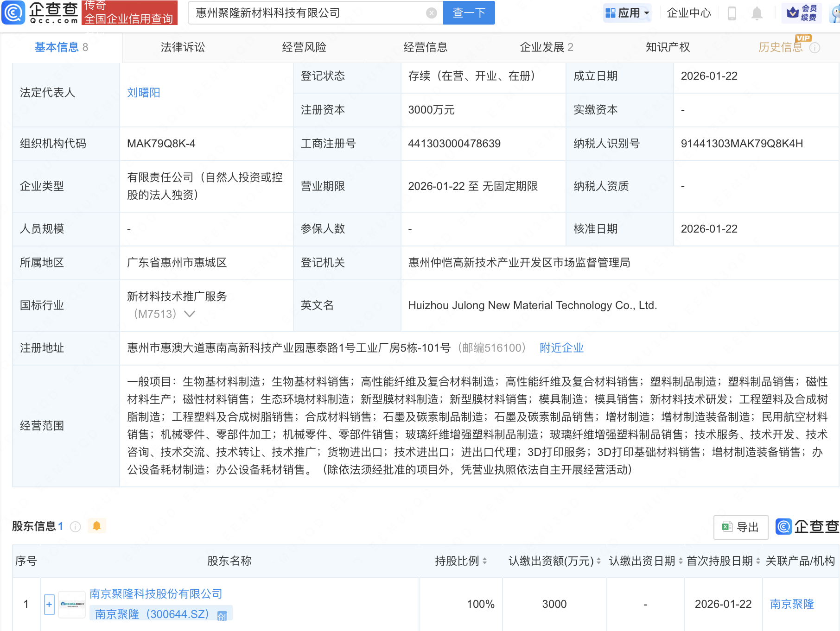
Task: Toggle sorting on the 首次持股日期 column
Action: click(x=758, y=561)
